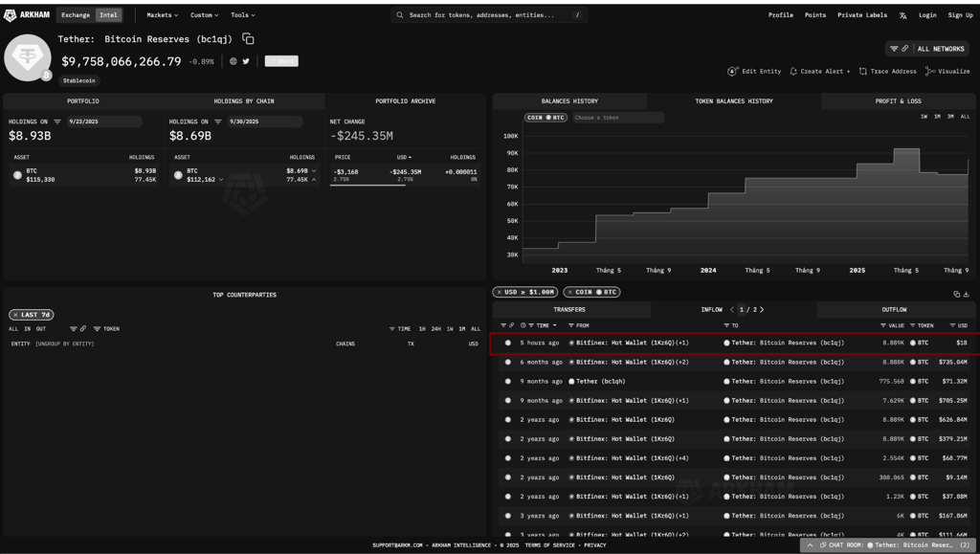Open the entity website globe icon
Screen dimensions: 980x554
coord(234,61)
